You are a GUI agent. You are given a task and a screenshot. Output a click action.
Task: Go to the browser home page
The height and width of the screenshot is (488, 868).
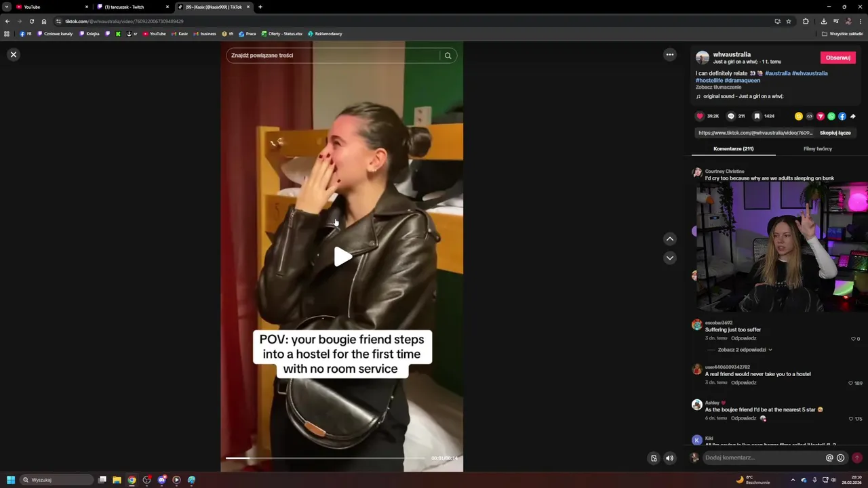(x=44, y=21)
